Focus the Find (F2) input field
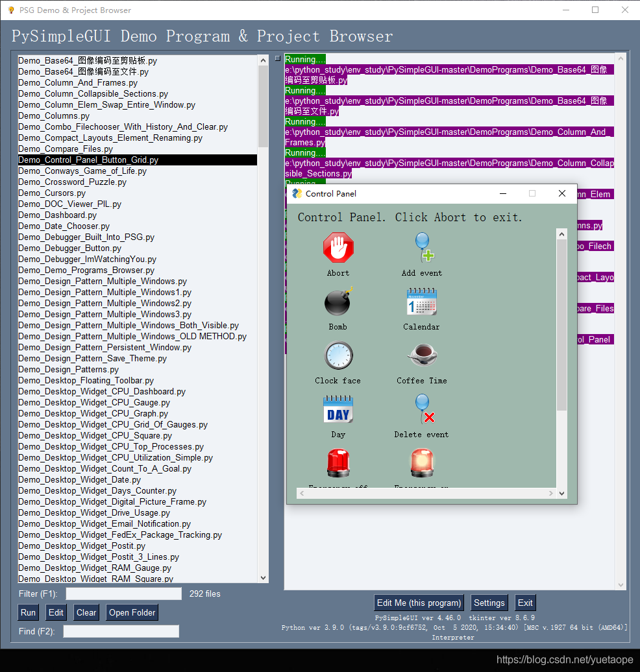The image size is (640, 672). tap(121, 631)
